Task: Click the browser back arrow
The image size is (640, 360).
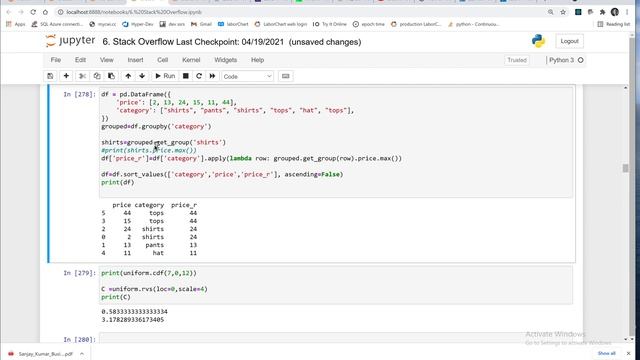Action: 9,12
